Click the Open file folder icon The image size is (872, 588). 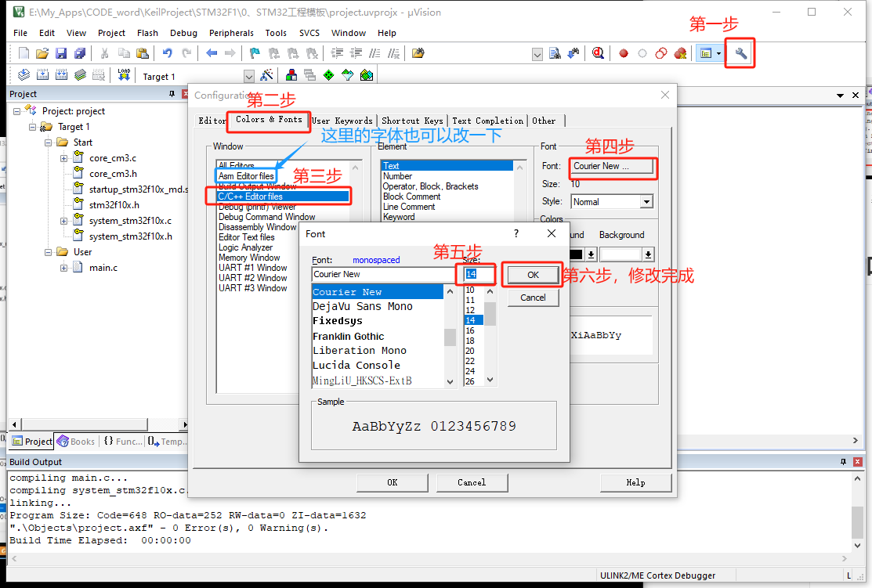tap(42, 53)
